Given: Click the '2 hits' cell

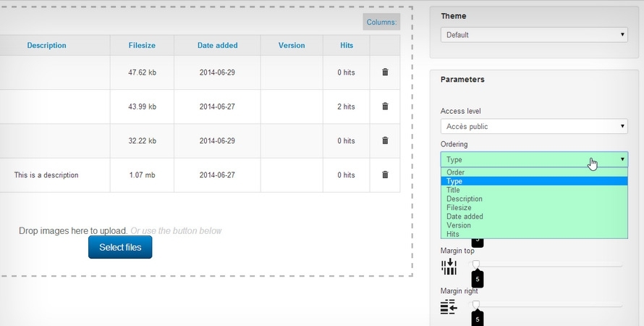Looking at the screenshot, I should pos(346,106).
